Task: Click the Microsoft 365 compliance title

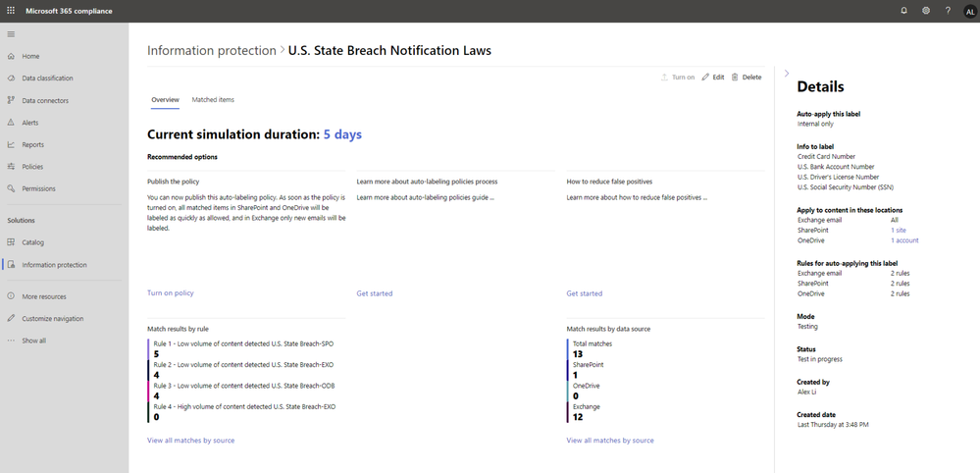Action: pos(69,11)
